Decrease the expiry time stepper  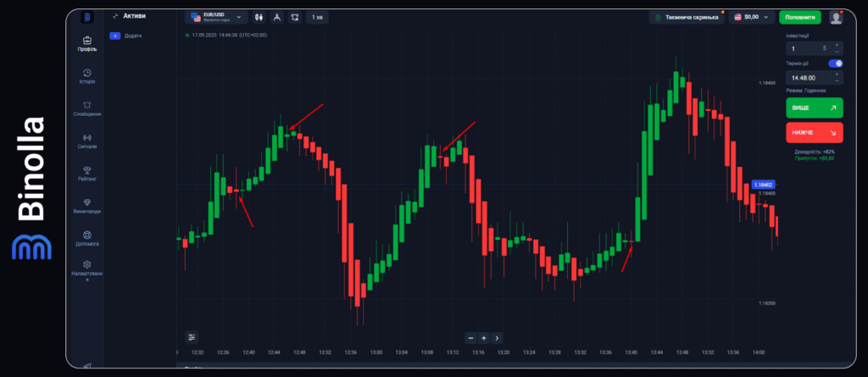tap(837, 80)
